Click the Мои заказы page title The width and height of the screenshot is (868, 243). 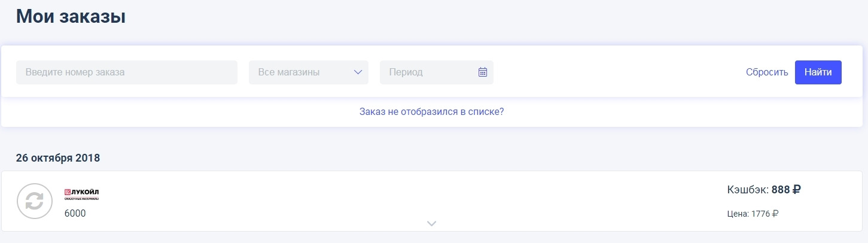[x=71, y=16]
